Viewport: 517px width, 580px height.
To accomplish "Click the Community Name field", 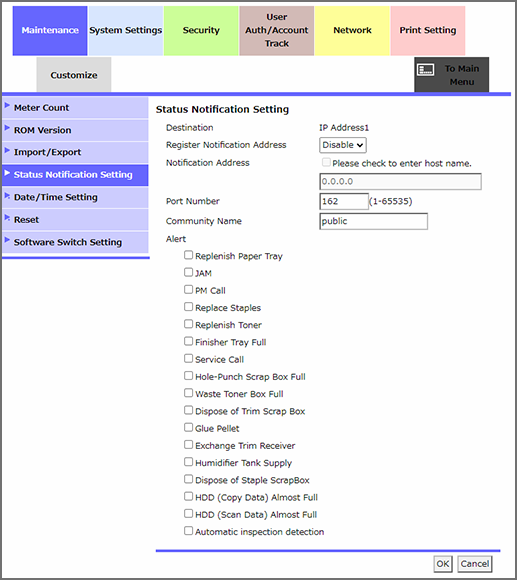I will (374, 221).
